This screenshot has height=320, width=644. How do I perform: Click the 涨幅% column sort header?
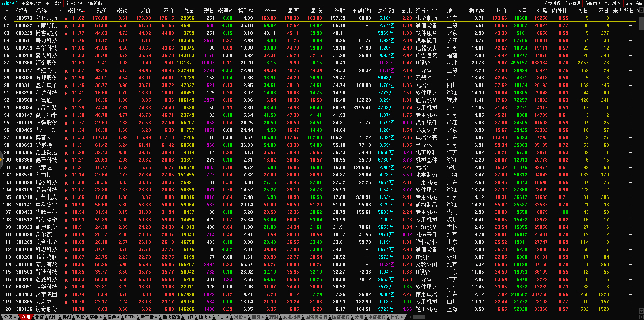coord(75,11)
